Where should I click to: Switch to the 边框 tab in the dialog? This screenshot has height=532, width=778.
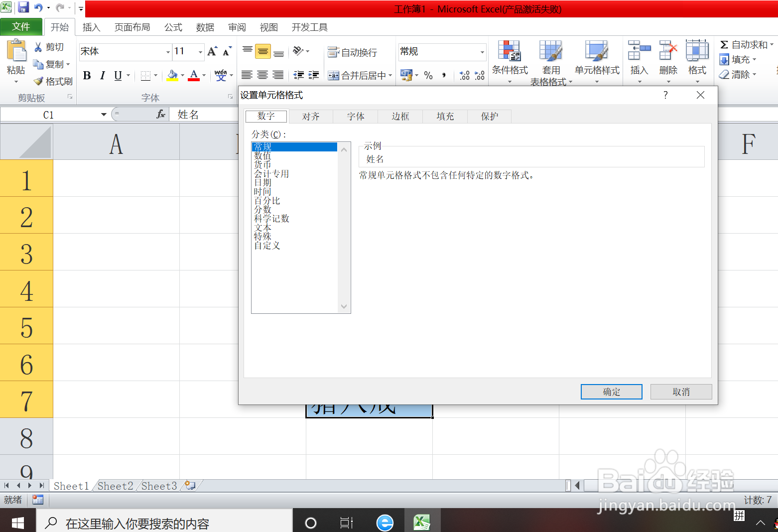pyautogui.click(x=400, y=116)
